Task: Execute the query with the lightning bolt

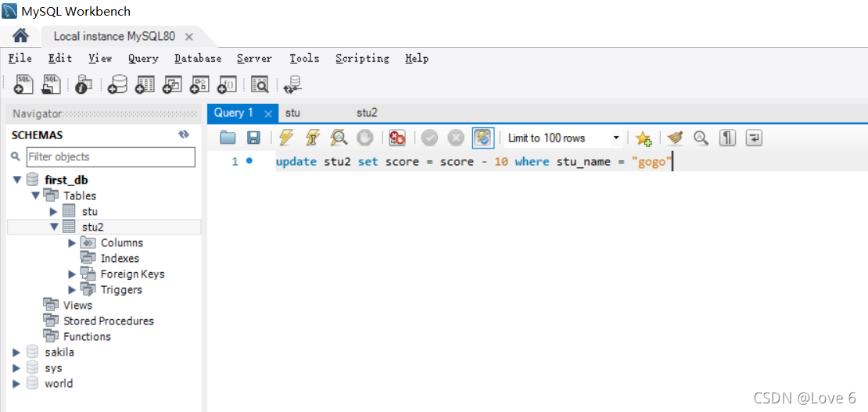Action: coord(285,138)
